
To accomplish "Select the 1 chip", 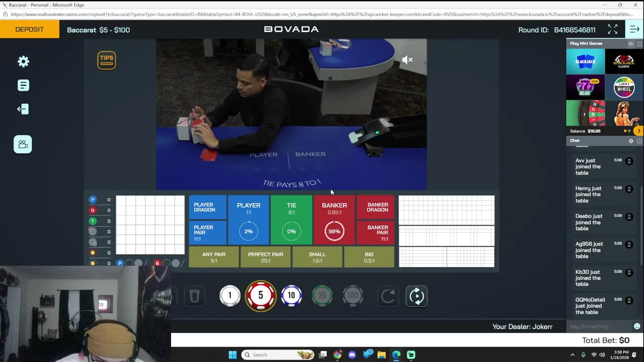I will [230, 296].
